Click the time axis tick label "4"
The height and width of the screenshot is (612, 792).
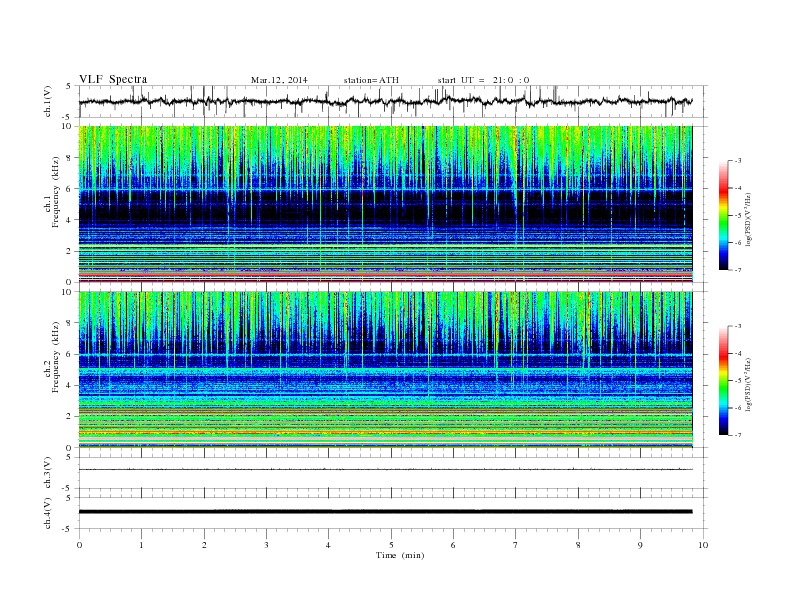(x=328, y=545)
